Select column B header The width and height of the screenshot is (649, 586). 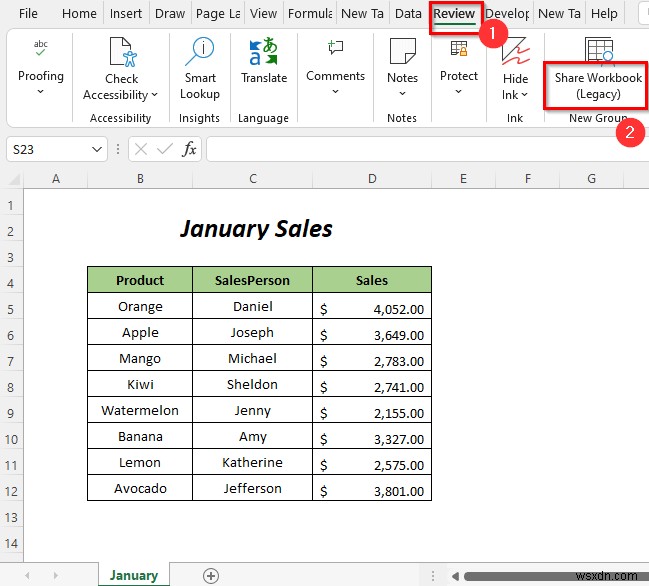[x=140, y=179]
